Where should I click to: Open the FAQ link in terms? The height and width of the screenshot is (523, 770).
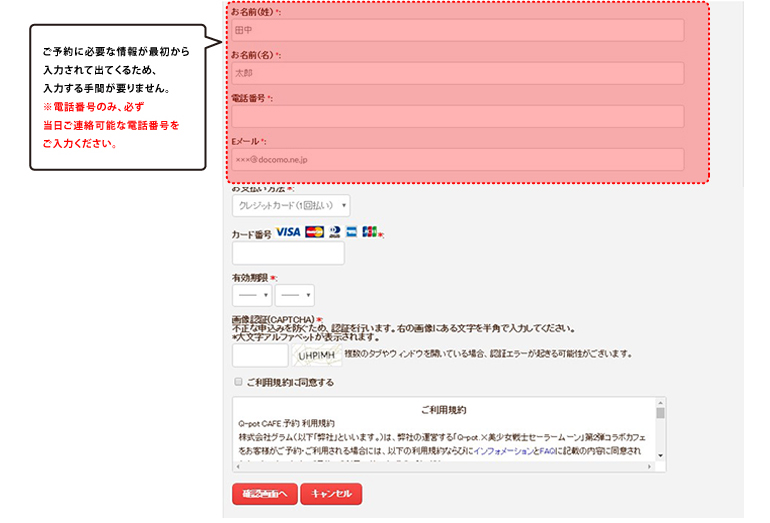(x=548, y=451)
